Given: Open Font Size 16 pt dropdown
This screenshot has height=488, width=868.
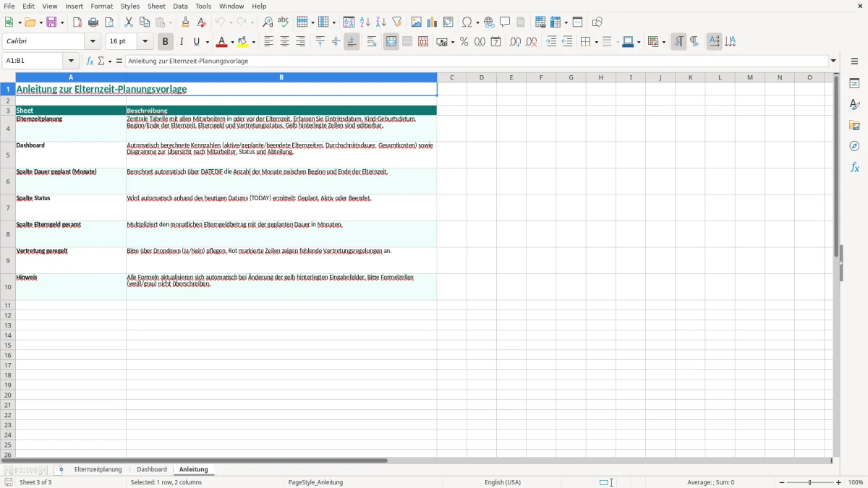Looking at the screenshot, I should coord(145,42).
